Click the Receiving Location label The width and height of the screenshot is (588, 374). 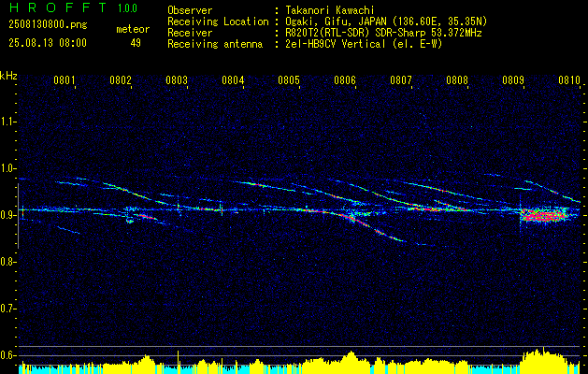218,22
